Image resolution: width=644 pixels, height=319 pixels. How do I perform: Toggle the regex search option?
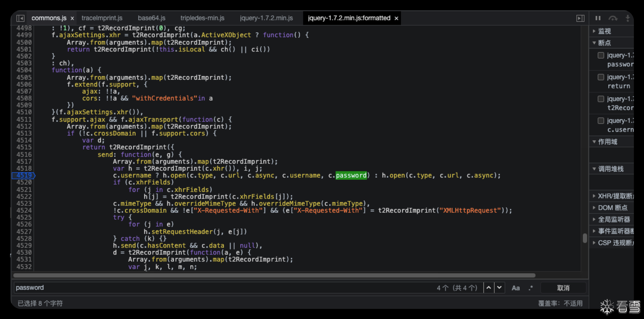pyautogui.click(x=531, y=288)
